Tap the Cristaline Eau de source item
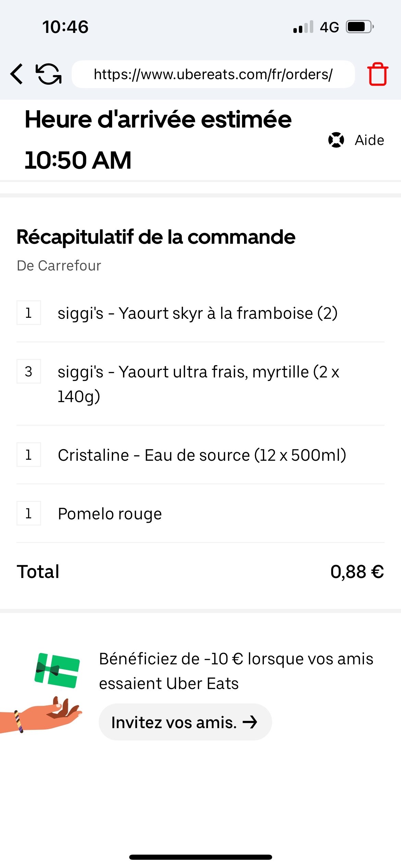The width and height of the screenshot is (401, 868). coord(202,455)
